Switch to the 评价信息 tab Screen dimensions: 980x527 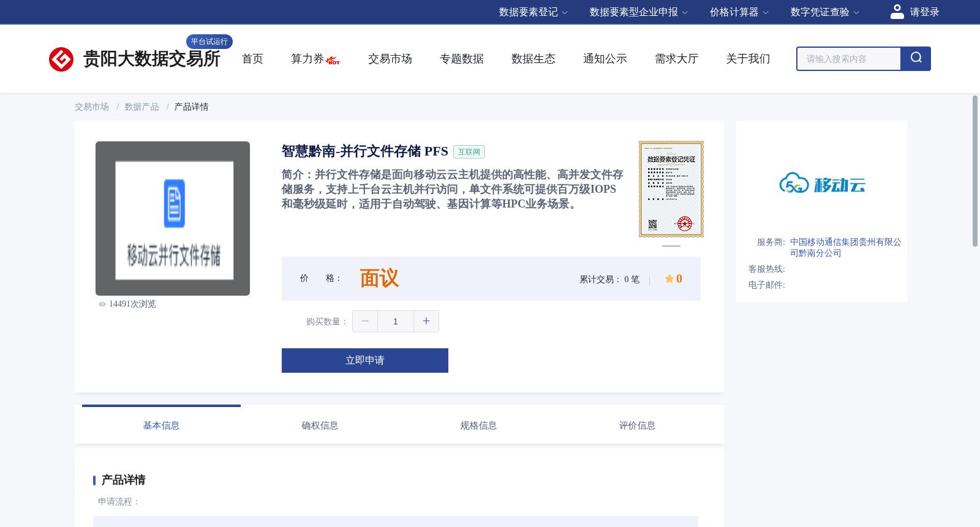(x=637, y=425)
